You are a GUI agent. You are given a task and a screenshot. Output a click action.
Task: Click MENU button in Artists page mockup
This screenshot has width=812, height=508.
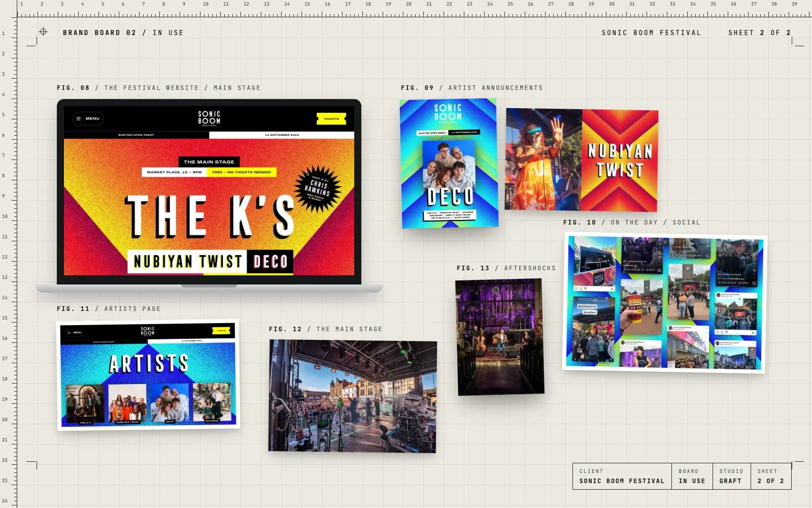(x=75, y=333)
